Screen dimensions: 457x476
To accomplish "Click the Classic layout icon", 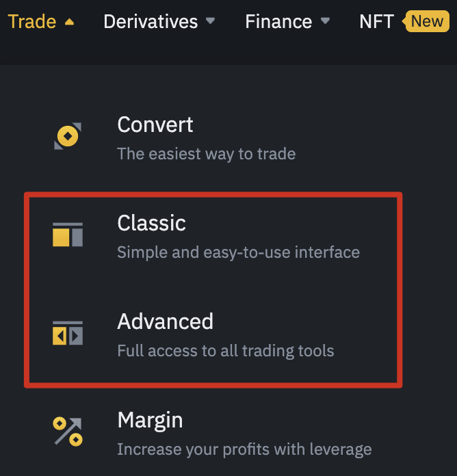I will click(x=68, y=235).
